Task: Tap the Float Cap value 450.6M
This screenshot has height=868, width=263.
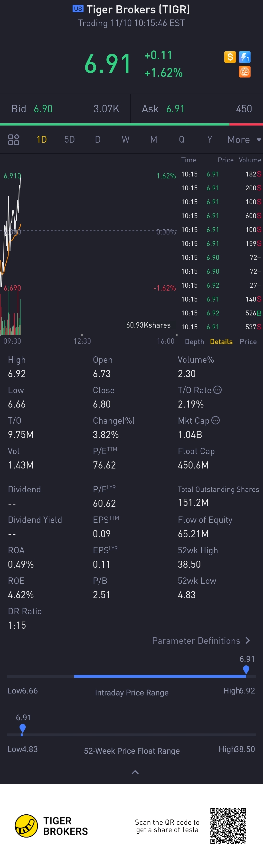Action: coord(193,465)
